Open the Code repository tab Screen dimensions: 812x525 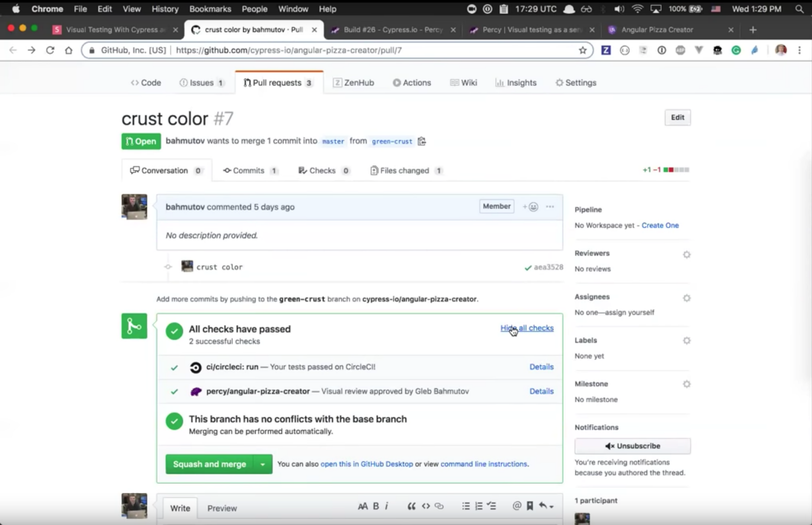[146, 83]
